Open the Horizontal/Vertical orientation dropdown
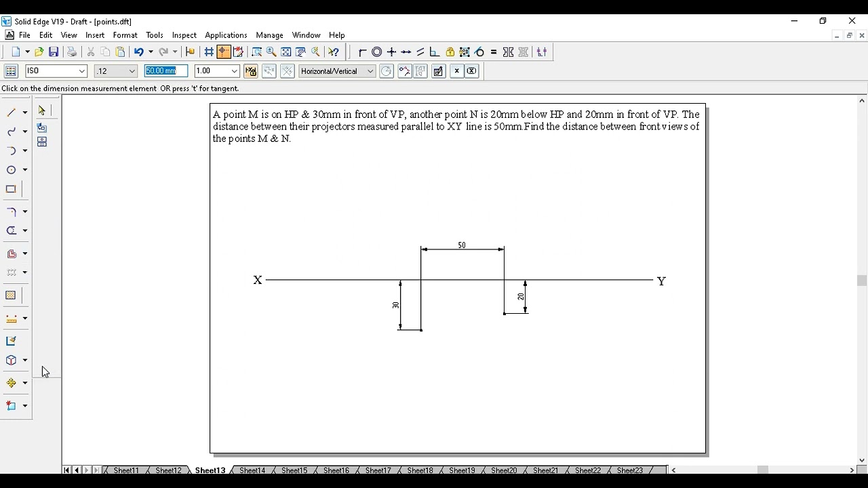This screenshot has height=488, width=868. point(370,71)
